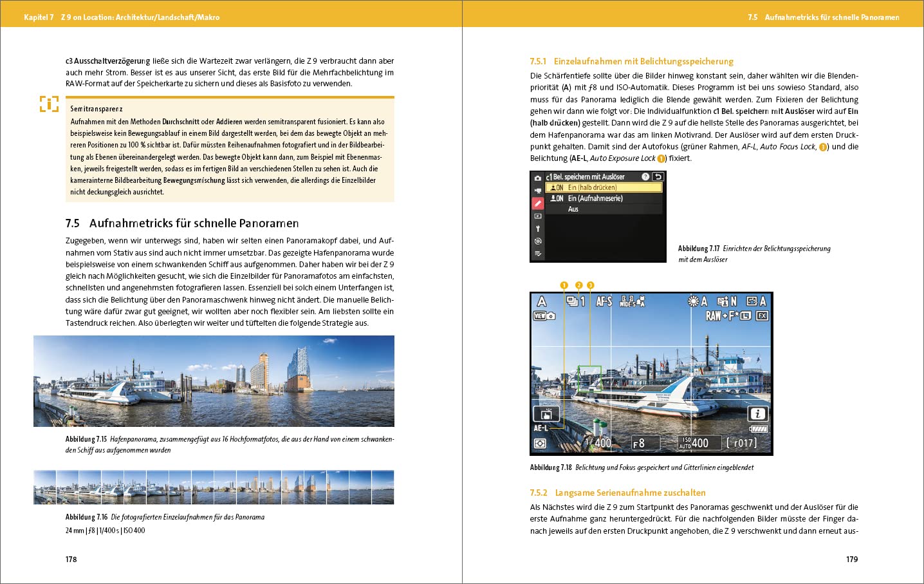Tap the WIDE-S AF-area mode icon

pos(631,301)
